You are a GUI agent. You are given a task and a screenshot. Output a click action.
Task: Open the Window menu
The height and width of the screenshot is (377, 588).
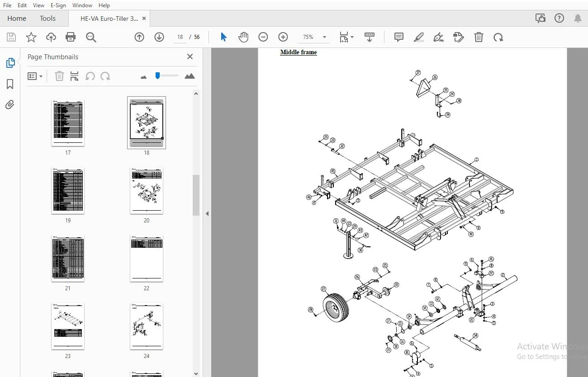pyautogui.click(x=82, y=5)
